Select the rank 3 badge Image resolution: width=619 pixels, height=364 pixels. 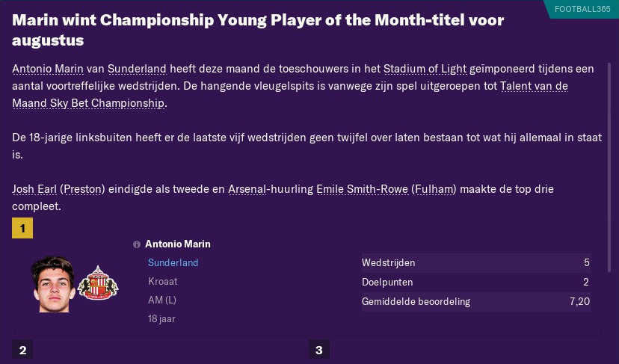pos(318,350)
